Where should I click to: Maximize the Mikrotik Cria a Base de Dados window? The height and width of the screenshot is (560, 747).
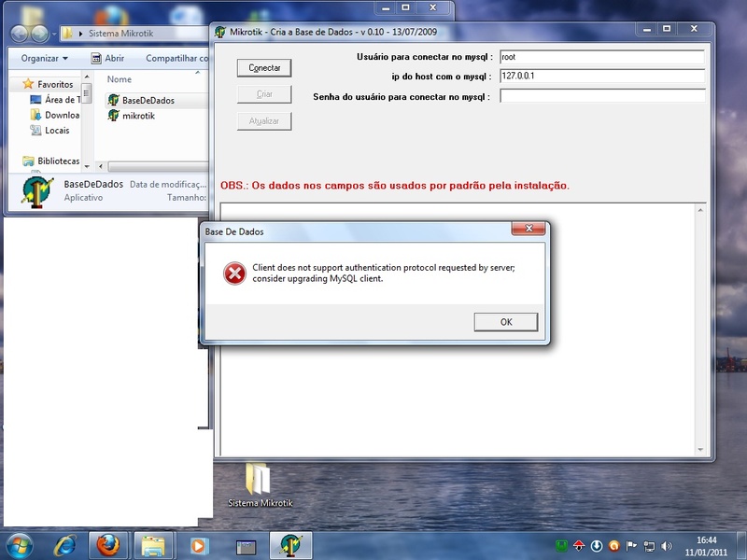[x=667, y=29]
